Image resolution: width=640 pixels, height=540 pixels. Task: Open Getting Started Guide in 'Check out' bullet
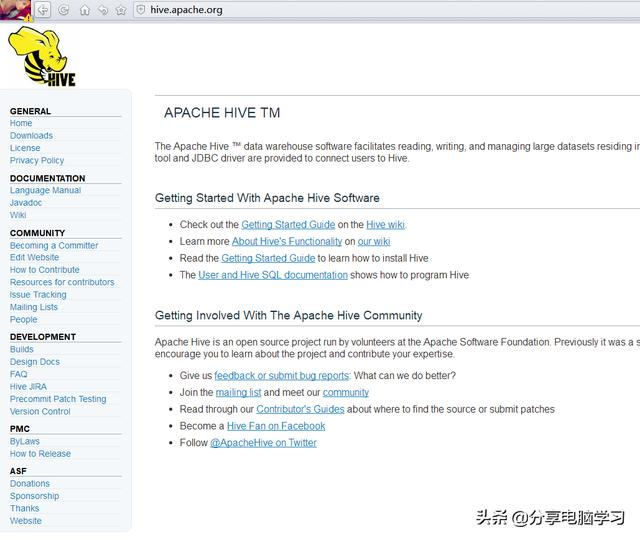pos(288,224)
